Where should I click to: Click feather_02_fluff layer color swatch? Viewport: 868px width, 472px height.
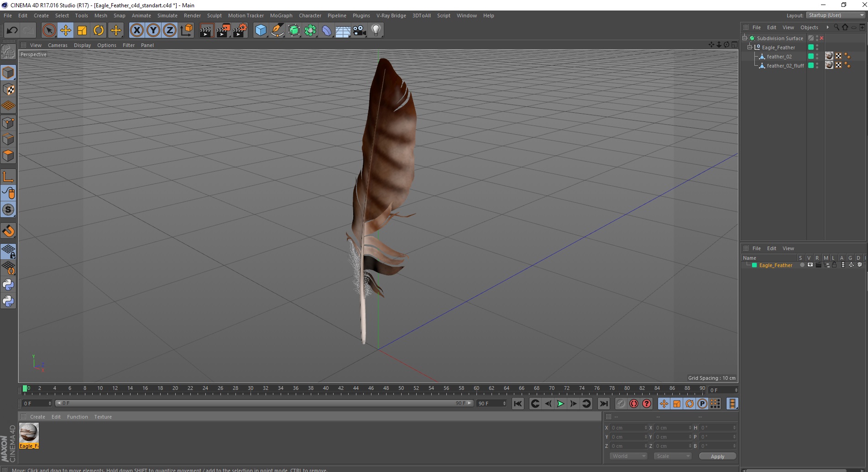pos(811,65)
